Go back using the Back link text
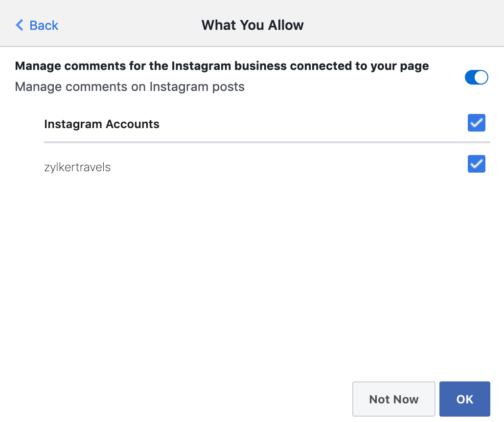The image size is (504, 422). 44,25
